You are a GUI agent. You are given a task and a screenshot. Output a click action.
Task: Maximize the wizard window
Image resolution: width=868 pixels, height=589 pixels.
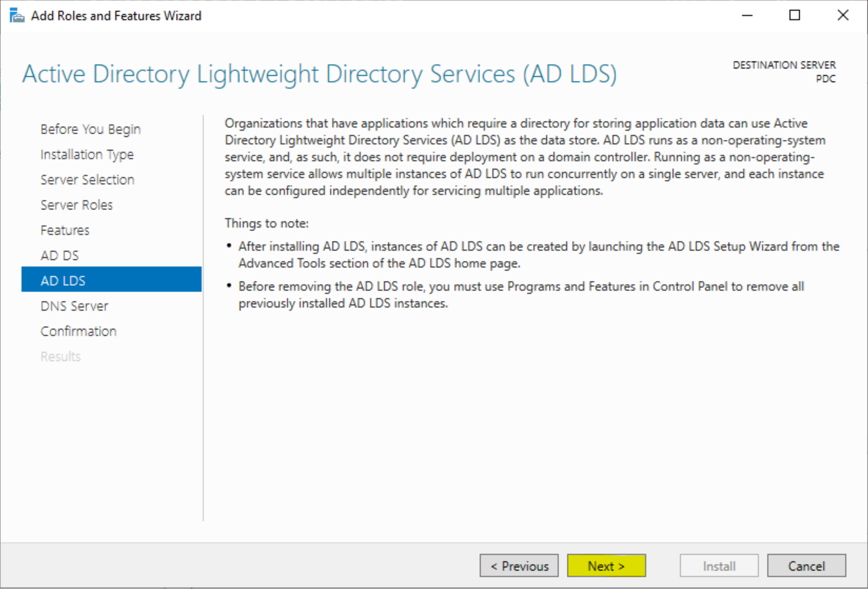pyautogui.click(x=795, y=16)
